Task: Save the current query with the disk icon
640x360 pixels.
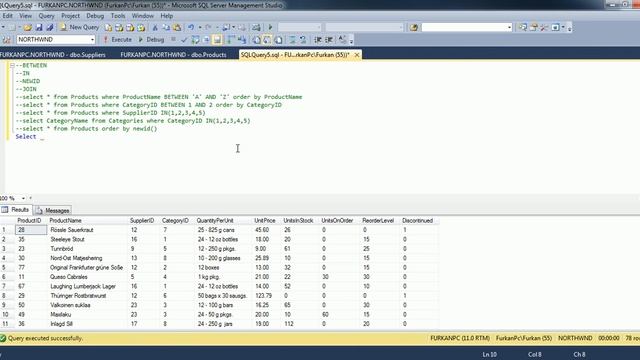Action: tap(39, 27)
